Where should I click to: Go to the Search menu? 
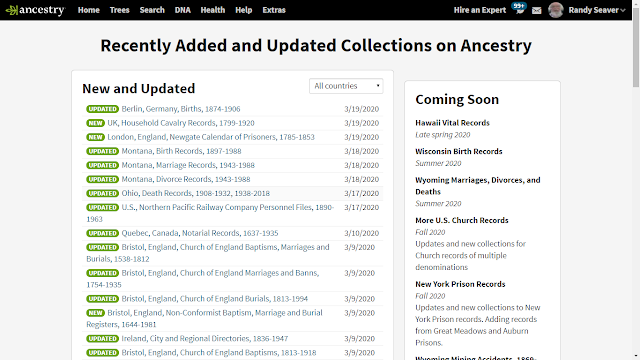point(152,10)
